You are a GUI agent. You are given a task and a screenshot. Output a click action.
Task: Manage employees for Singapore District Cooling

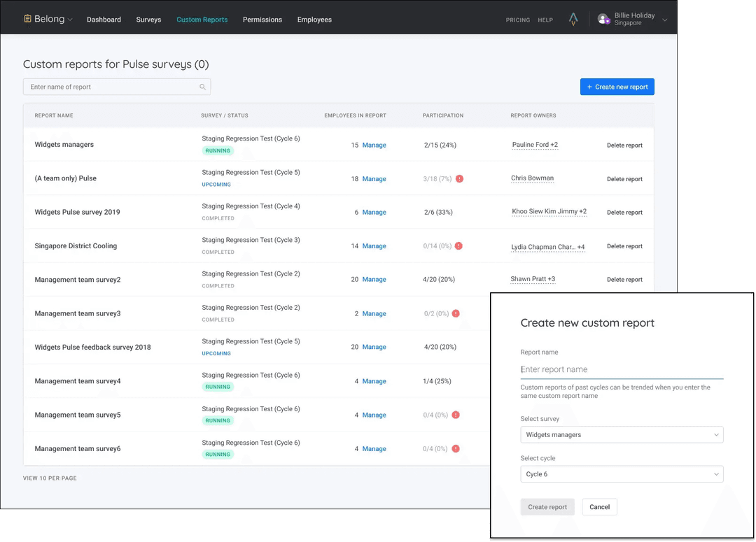pos(374,245)
